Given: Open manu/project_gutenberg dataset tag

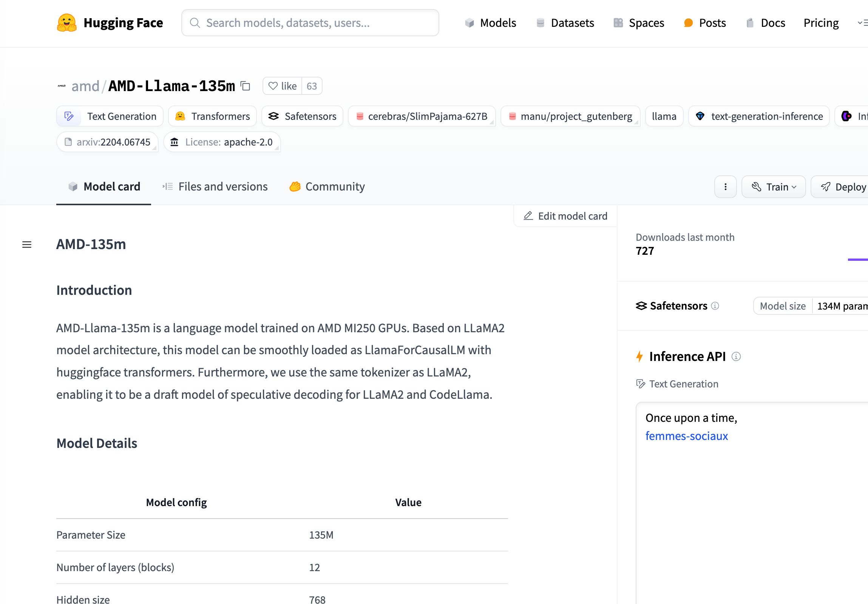Looking at the screenshot, I should coord(570,116).
